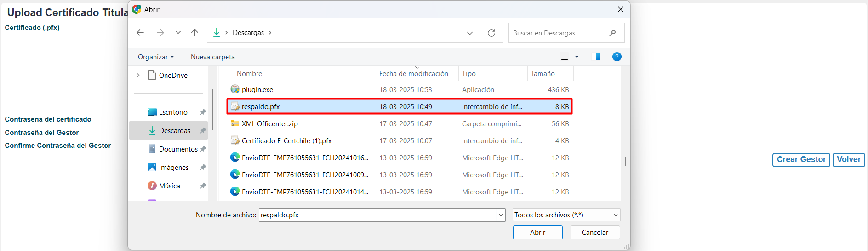868x251 pixels.
Task: Open the view options dropdown arrow
Action: [577, 57]
